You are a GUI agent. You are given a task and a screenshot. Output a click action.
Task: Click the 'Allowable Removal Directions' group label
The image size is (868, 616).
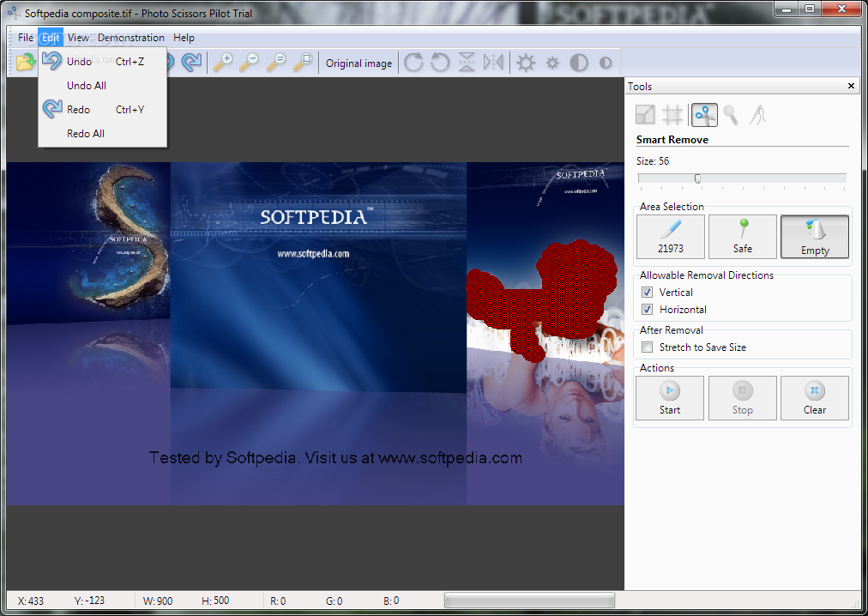(x=707, y=275)
